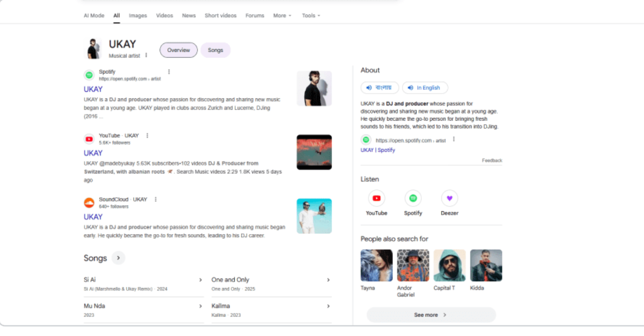Click the Si Ai song title

tap(90, 280)
